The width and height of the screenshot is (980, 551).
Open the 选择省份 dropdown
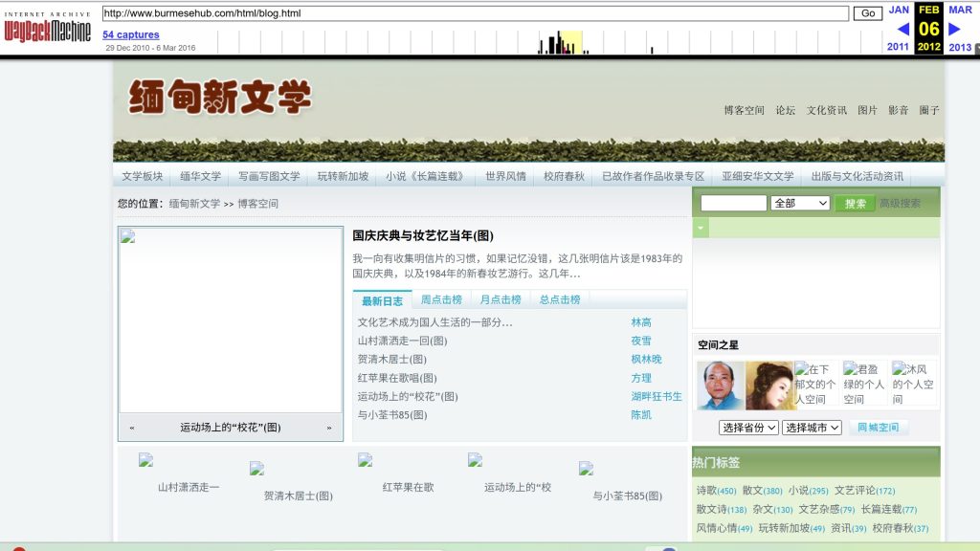click(748, 428)
